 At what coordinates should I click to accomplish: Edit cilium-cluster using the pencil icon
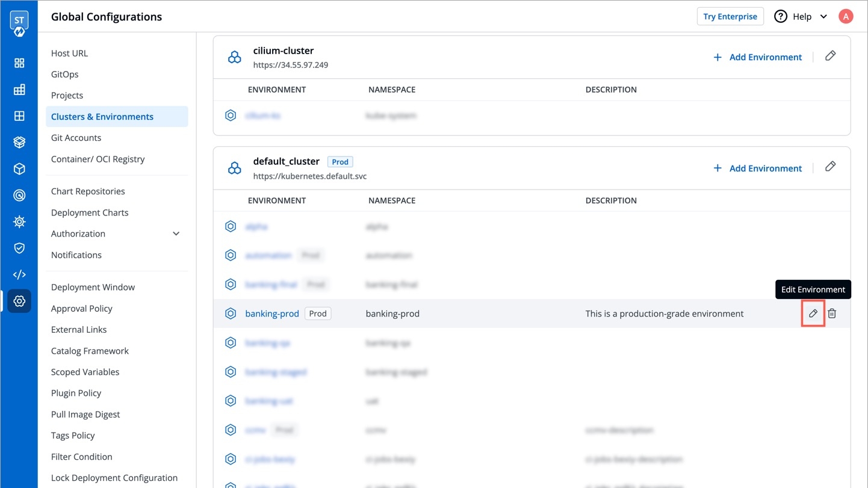830,56
